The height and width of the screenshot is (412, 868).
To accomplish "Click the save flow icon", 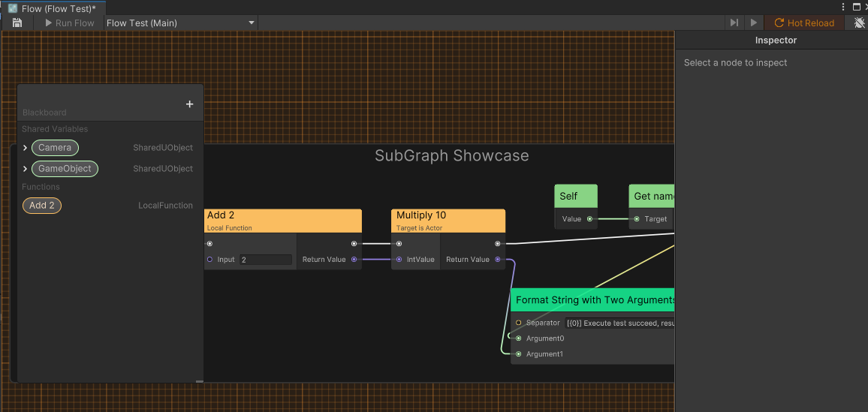I will pos(17,23).
